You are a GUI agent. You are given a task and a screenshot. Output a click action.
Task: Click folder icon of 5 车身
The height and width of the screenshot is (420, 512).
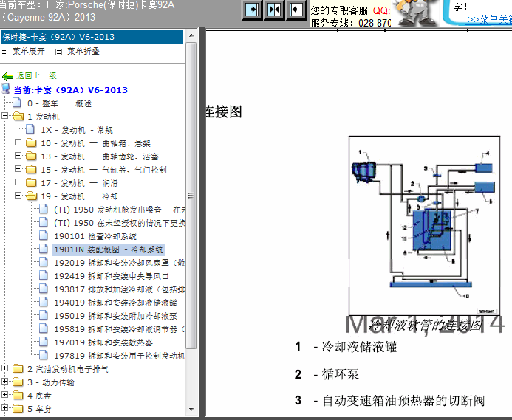tap(18, 409)
